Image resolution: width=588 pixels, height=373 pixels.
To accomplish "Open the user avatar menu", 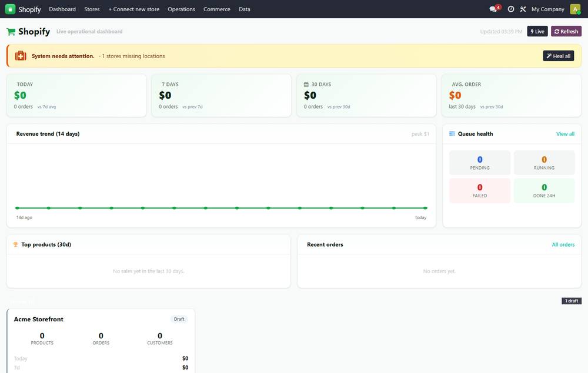I will point(575,9).
